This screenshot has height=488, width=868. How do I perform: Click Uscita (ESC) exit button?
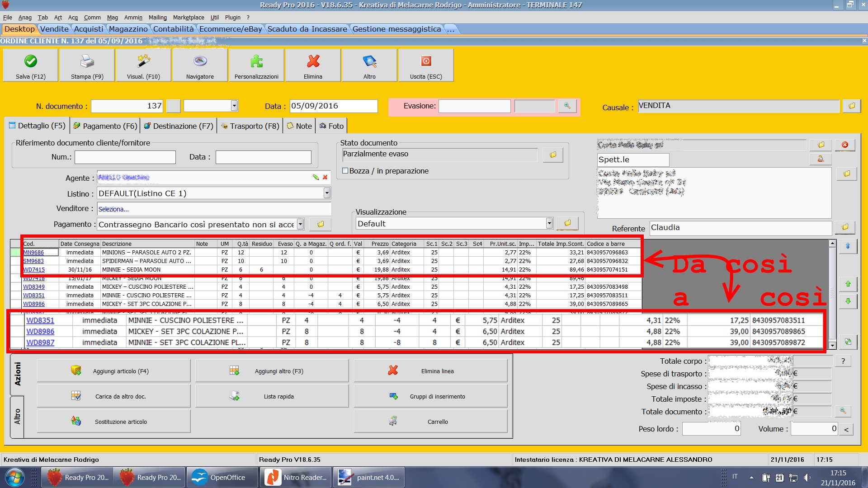pyautogui.click(x=426, y=66)
